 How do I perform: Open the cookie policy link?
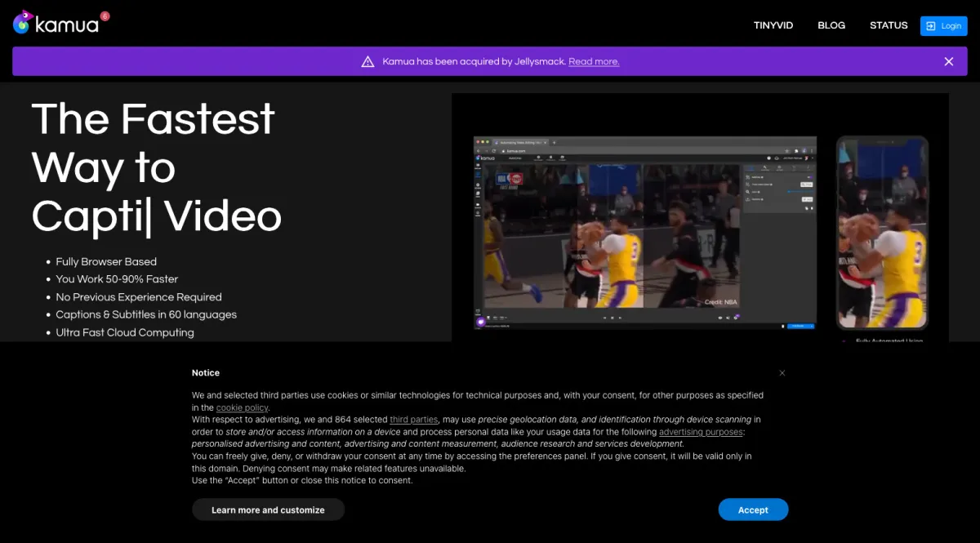[242, 407]
